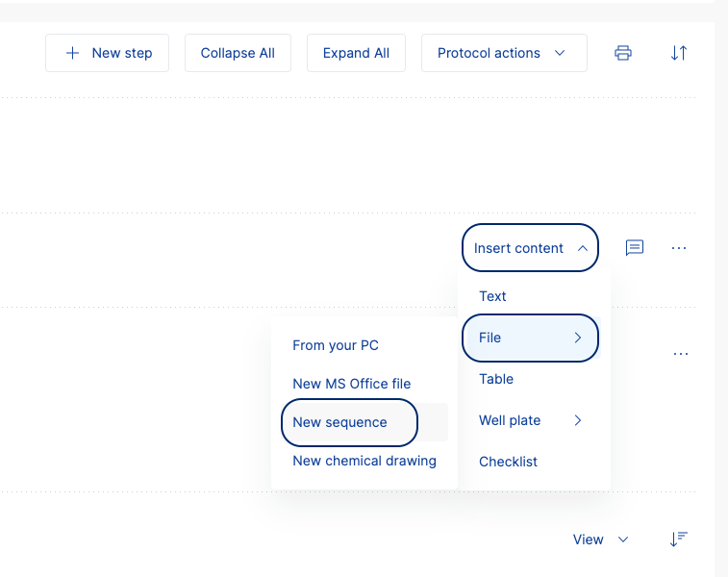This screenshot has height=577, width=728.
Task: Insert a Table from the menu
Action: [496, 379]
